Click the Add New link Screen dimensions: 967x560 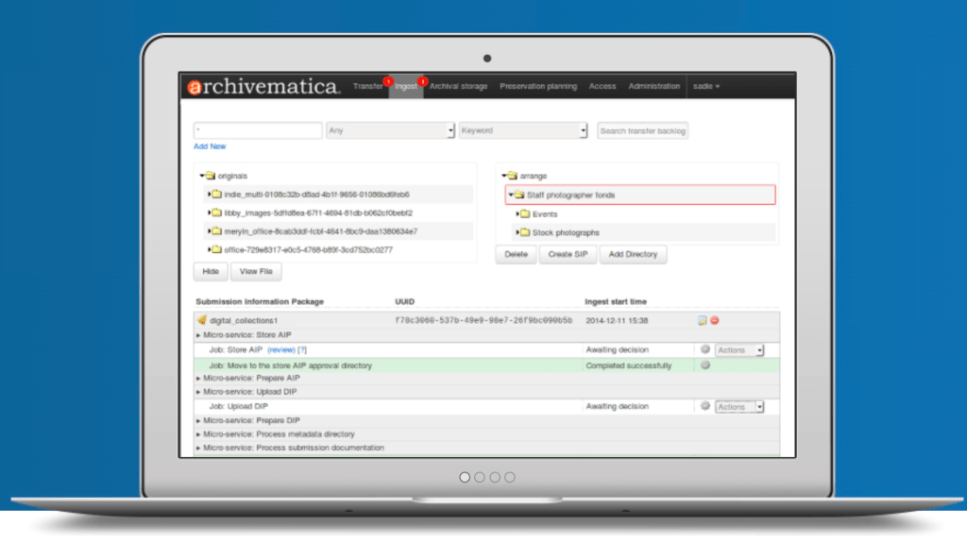[x=210, y=146]
